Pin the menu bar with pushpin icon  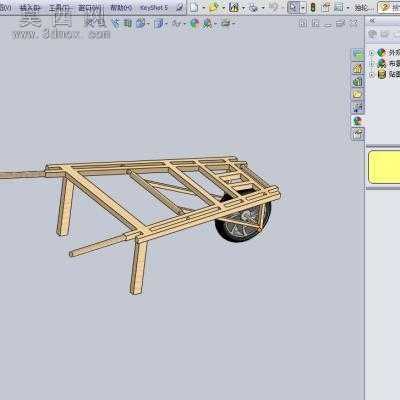180,7
